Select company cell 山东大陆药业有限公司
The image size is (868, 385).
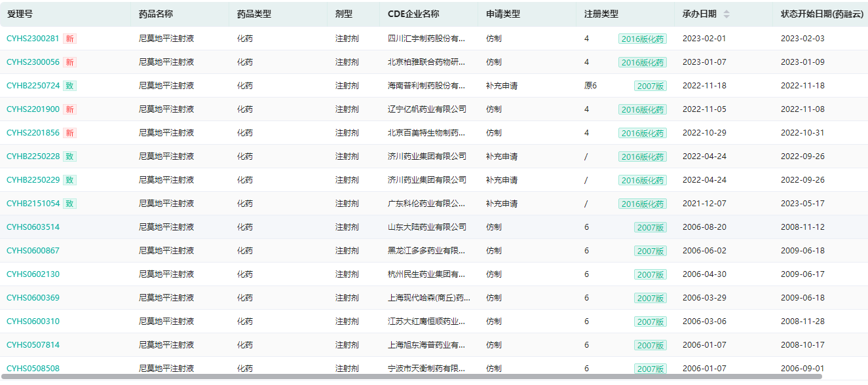pyautogui.click(x=426, y=227)
